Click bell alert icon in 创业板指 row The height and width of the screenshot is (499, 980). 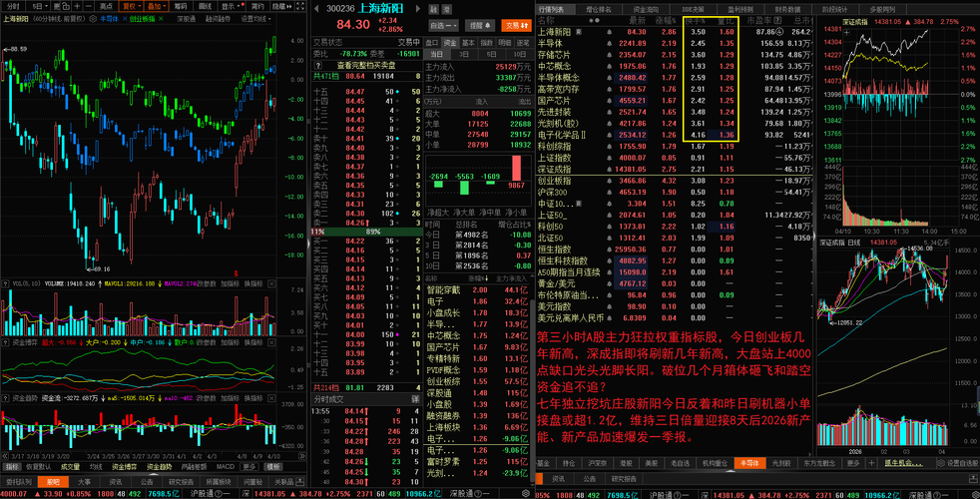(x=610, y=181)
